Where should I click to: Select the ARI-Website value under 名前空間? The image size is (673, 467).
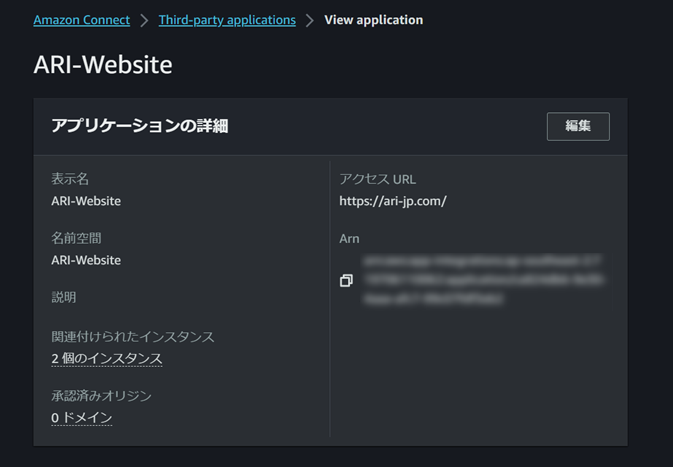86,260
